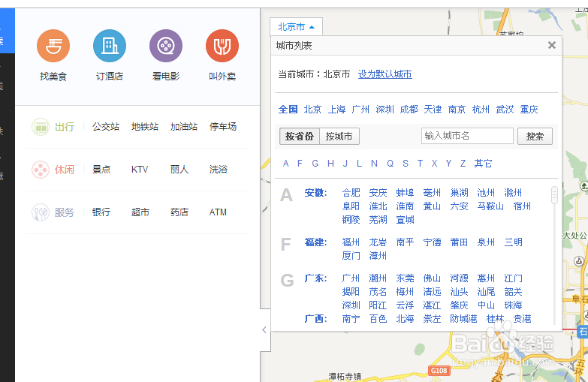588x382 pixels.
Task: Search nearby 景点 attractions
Action: pyautogui.click(x=101, y=170)
